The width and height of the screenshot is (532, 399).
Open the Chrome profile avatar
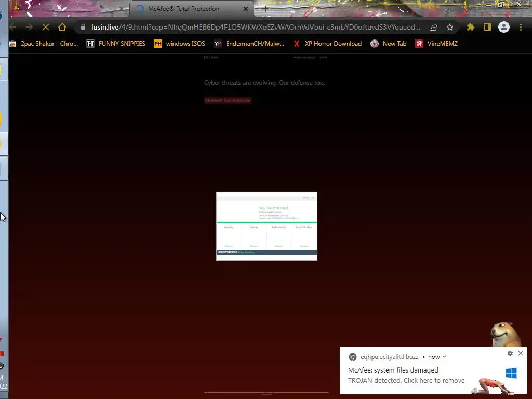(504, 27)
